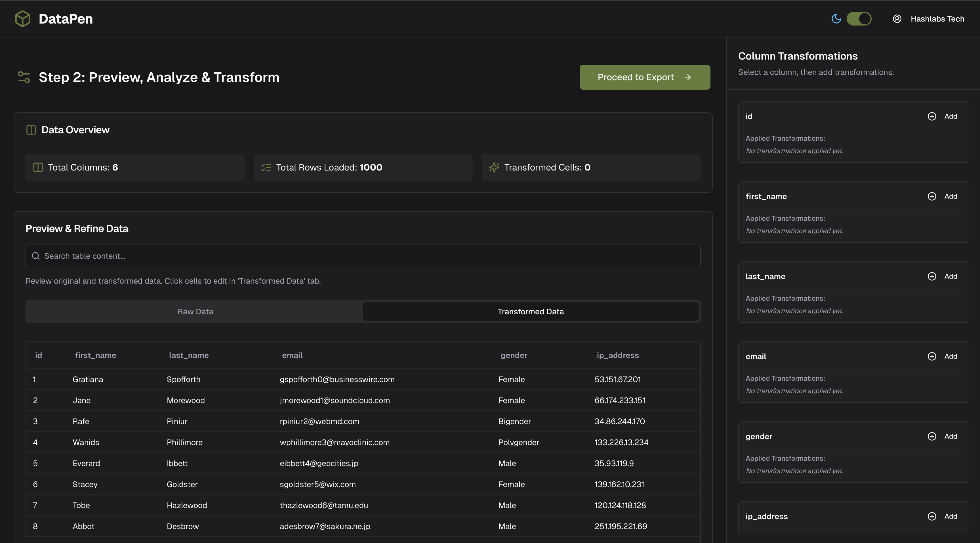980x543 pixels.
Task: Click Proceed to Export button
Action: point(645,77)
